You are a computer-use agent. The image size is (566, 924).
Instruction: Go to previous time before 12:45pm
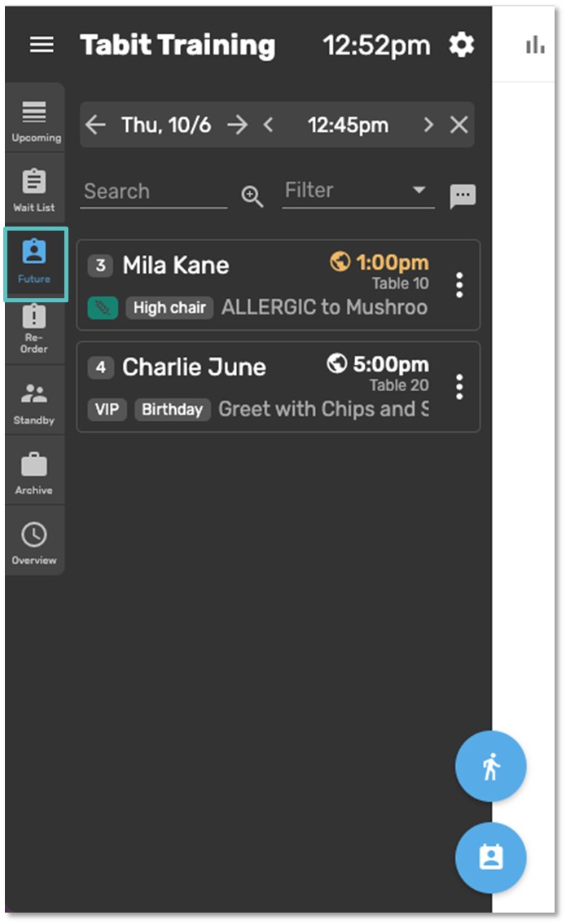pyautogui.click(x=269, y=125)
